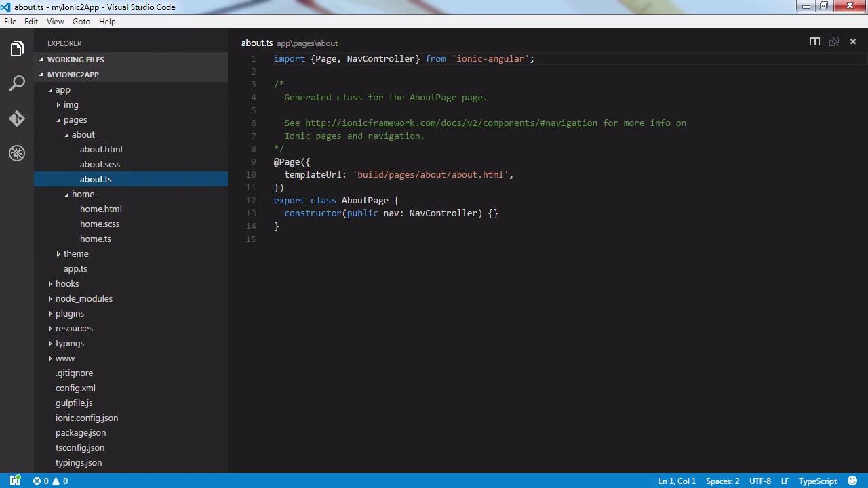Open the Goto menu
868x488 pixels.
(x=81, y=22)
